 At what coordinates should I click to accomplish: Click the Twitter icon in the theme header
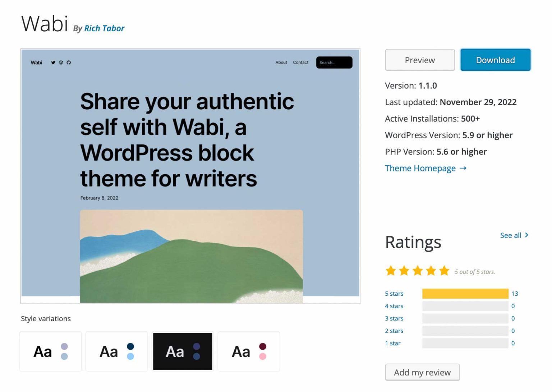point(53,63)
